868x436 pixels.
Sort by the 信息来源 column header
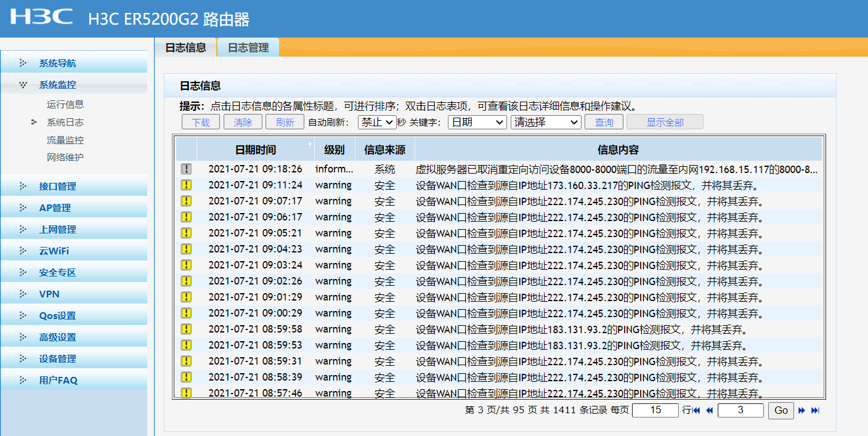385,150
